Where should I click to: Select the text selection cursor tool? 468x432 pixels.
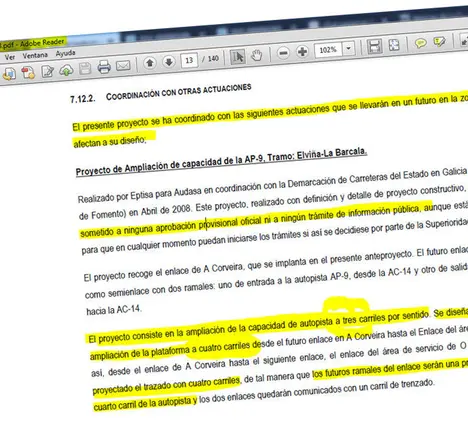(x=238, y=57)
